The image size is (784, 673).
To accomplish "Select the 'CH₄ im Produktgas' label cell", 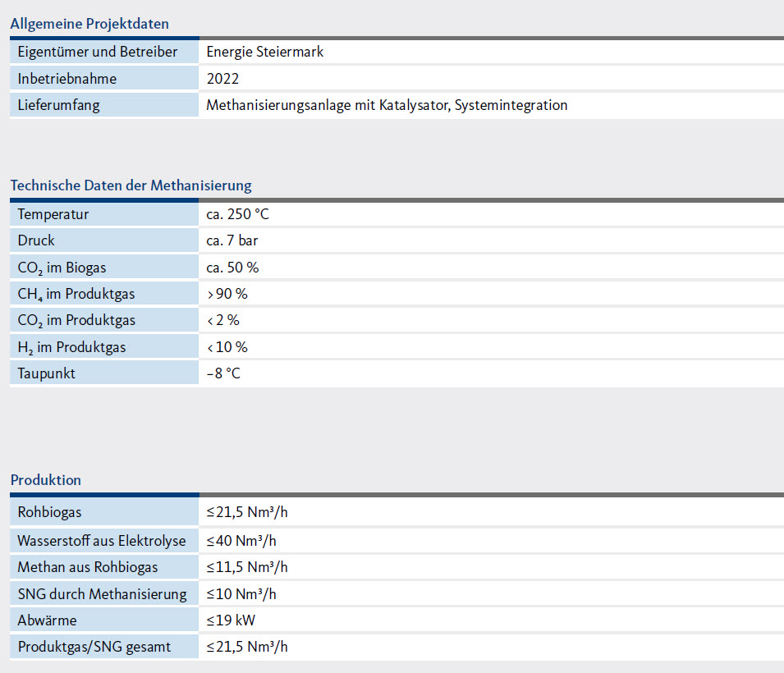I will coord(76,294).
